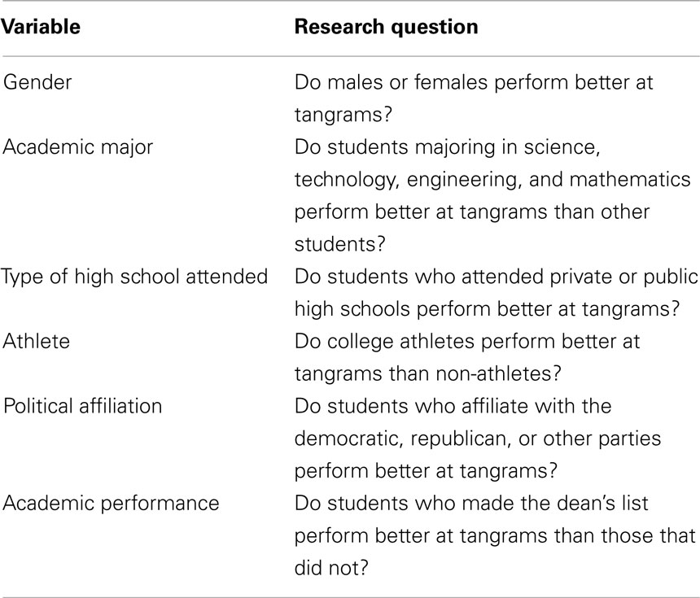The height and width of the screenshot is (598, 700).
Task: Click the "perform better at tangrams than other" line
Action: point(472,212)
